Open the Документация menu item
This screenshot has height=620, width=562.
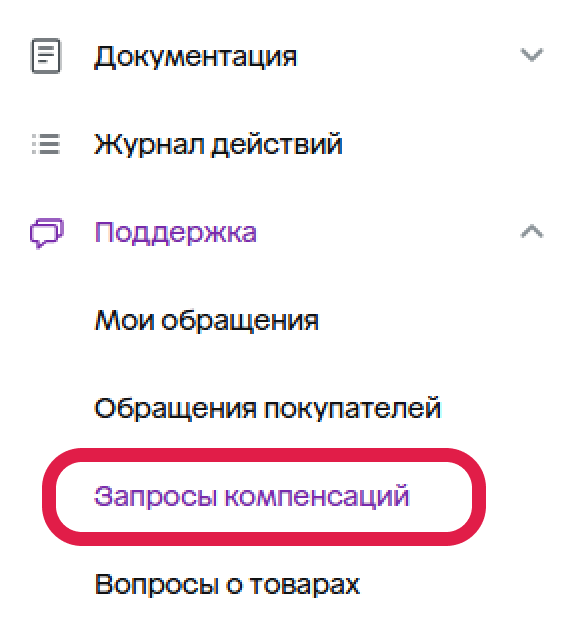click(x=195, y=57)
